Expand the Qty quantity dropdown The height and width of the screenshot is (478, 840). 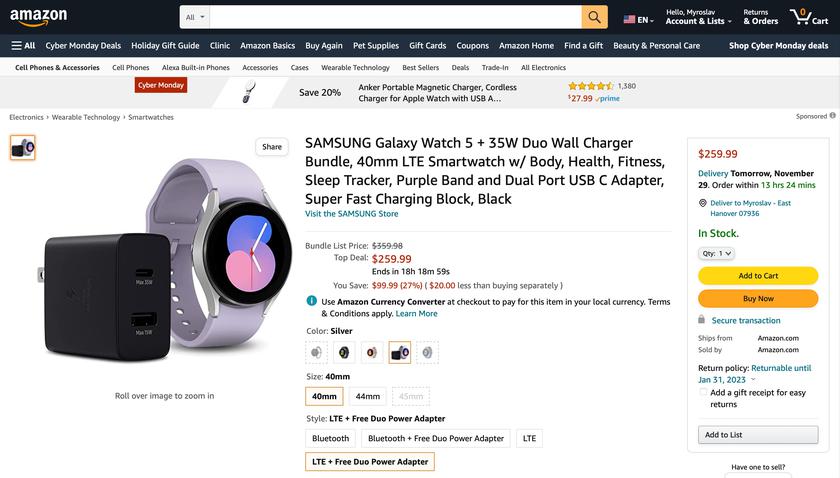(x=716, y=253)
